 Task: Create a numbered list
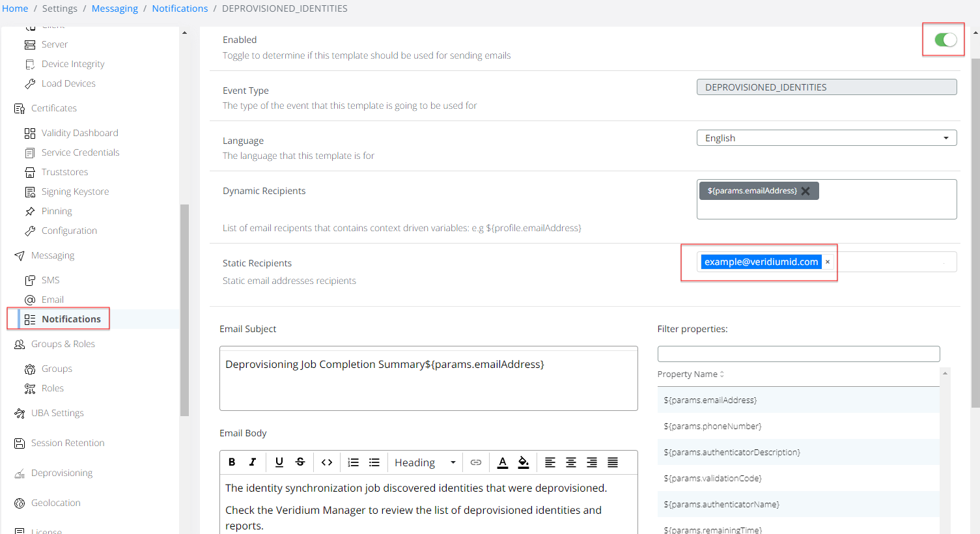tap(354, 462)
